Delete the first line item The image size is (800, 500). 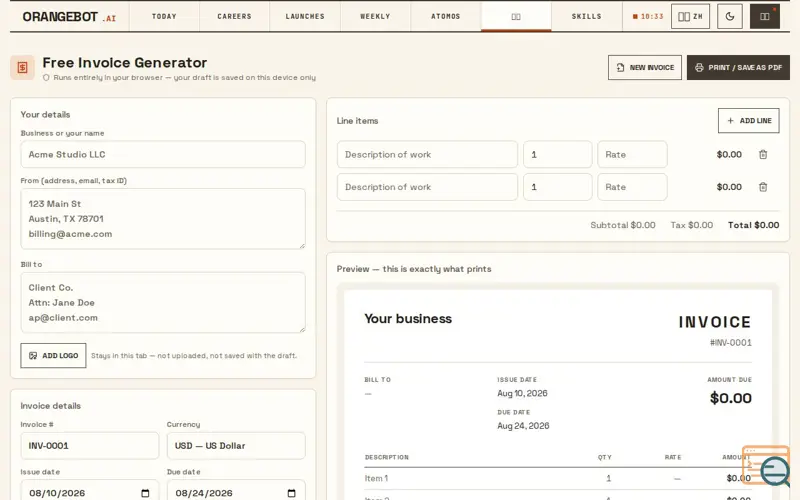click(763, 154)
